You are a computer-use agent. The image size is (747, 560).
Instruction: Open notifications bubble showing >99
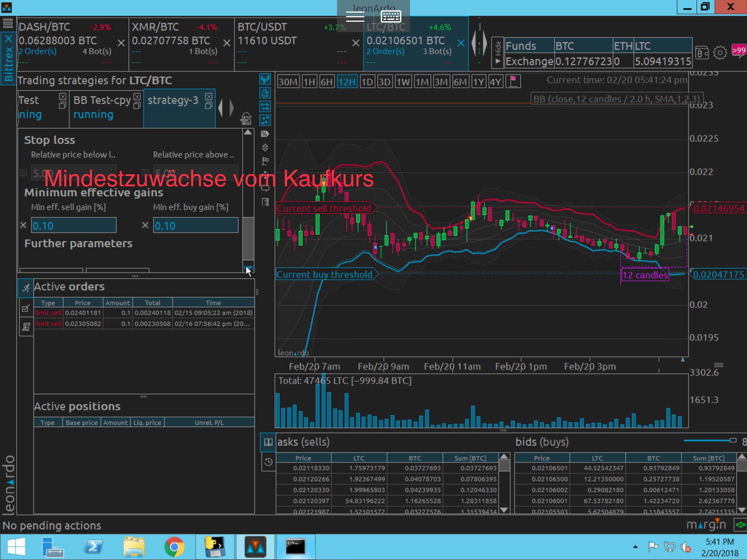pos(739,51)
